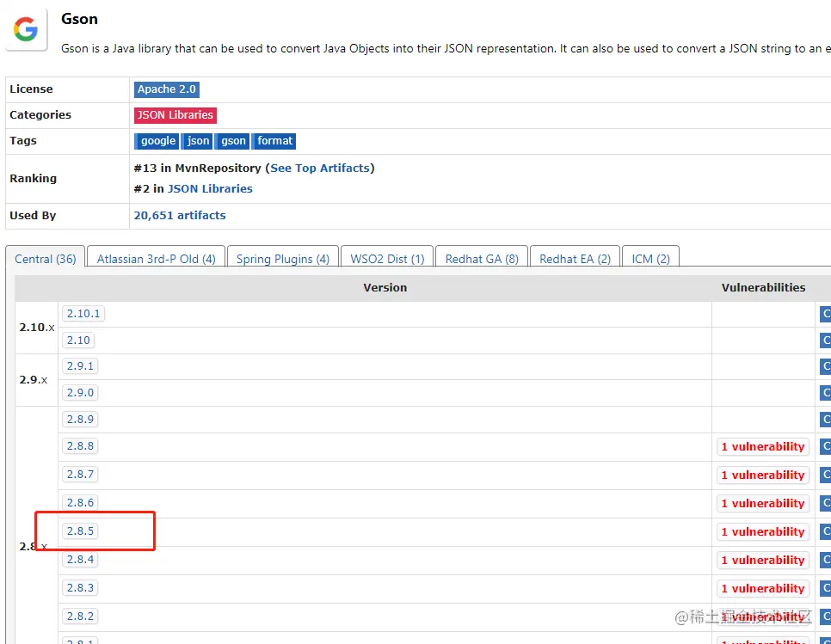This screenshot has height=644, width=831.
Task: Open version 2.10
Action: pyautogui.click(x=78, y=340)
